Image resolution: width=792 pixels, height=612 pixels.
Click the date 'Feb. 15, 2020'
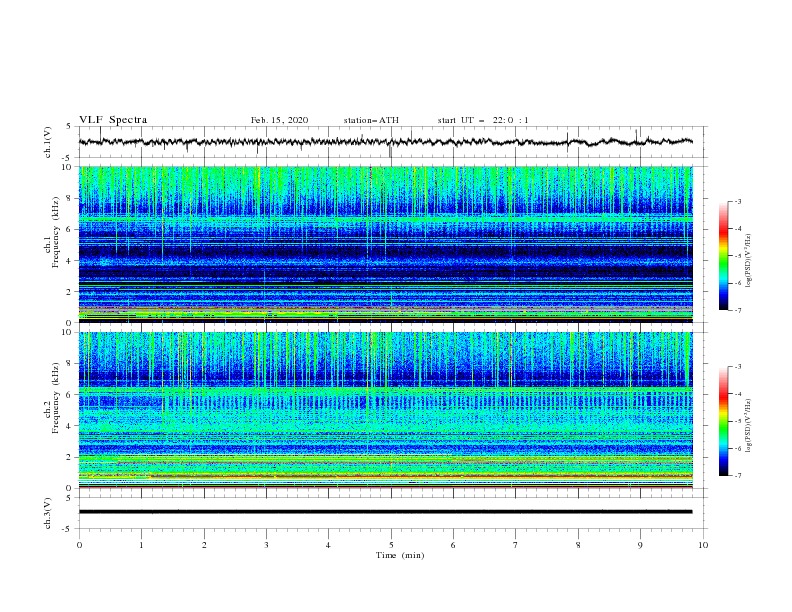point(279,120)
